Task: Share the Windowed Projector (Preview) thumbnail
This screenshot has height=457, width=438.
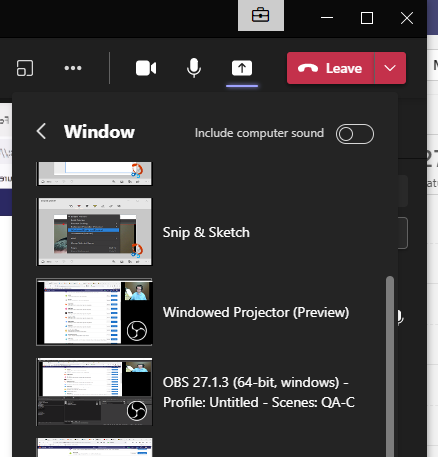Action: [x=94, y=312]
